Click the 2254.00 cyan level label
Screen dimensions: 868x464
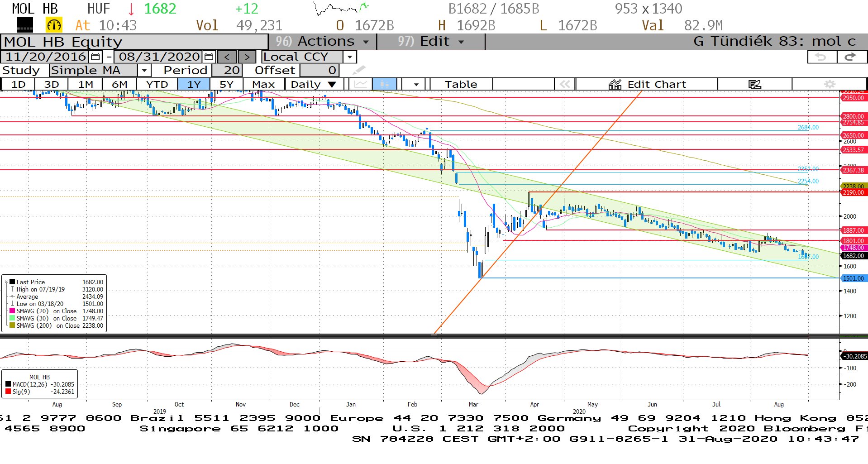[x=808, y=181]
